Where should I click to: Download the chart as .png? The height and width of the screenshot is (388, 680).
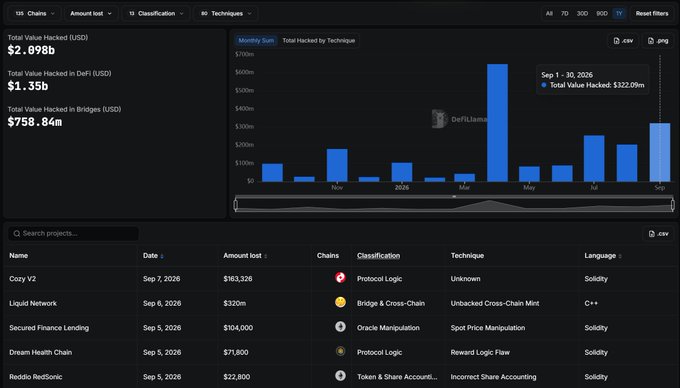click(x=658, y=41)
